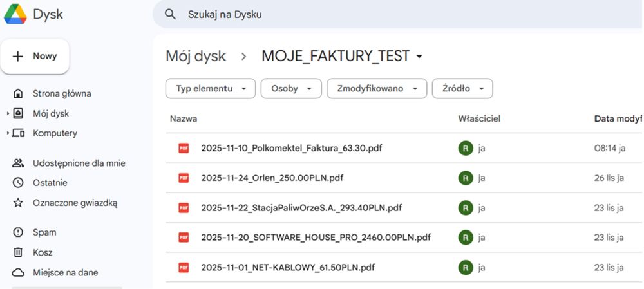Open the Typ elementu filter dropdown

click(211, 89)
